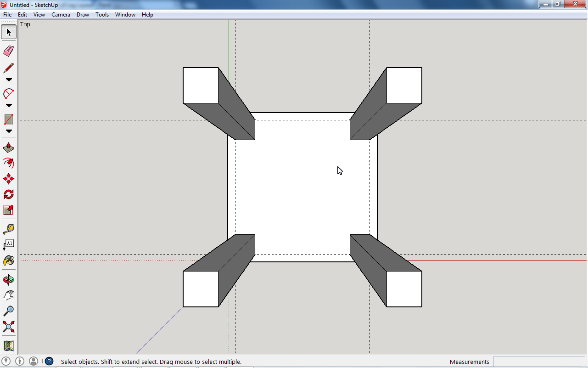Select the Pan hand tool
The height and width of the screenshot is (368, 588).
pos(9,295)
